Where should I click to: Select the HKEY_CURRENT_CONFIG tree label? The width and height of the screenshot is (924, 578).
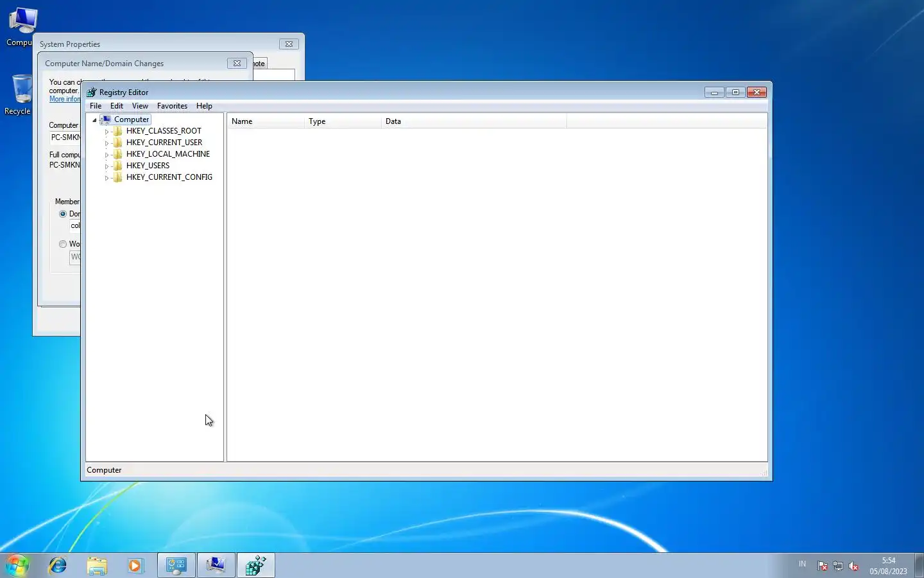tap(169, 177)
